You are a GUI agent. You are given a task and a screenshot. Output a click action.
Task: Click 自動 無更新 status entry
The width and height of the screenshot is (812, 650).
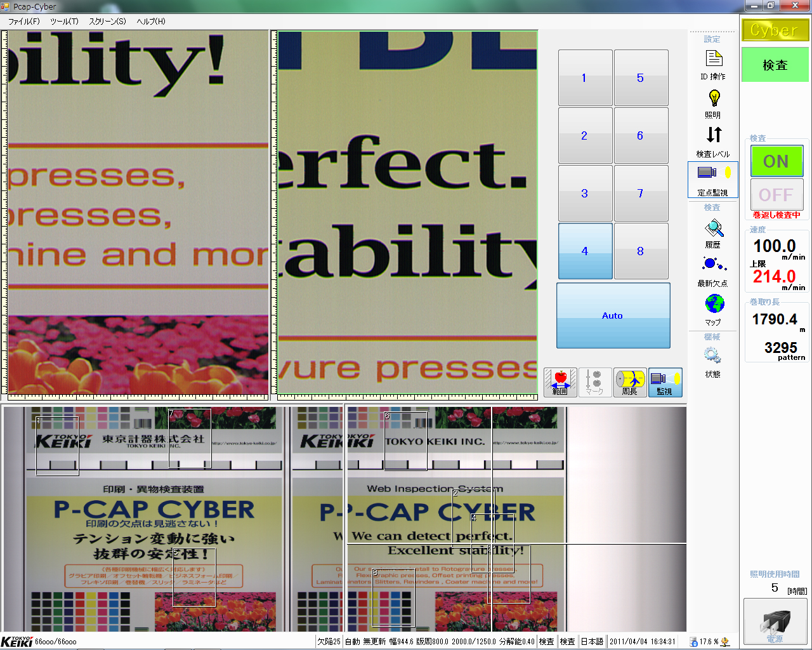[x=365, y=642]
